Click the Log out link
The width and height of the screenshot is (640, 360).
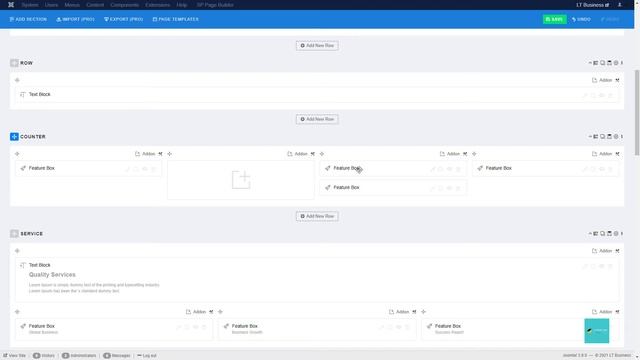pos(147,356)
